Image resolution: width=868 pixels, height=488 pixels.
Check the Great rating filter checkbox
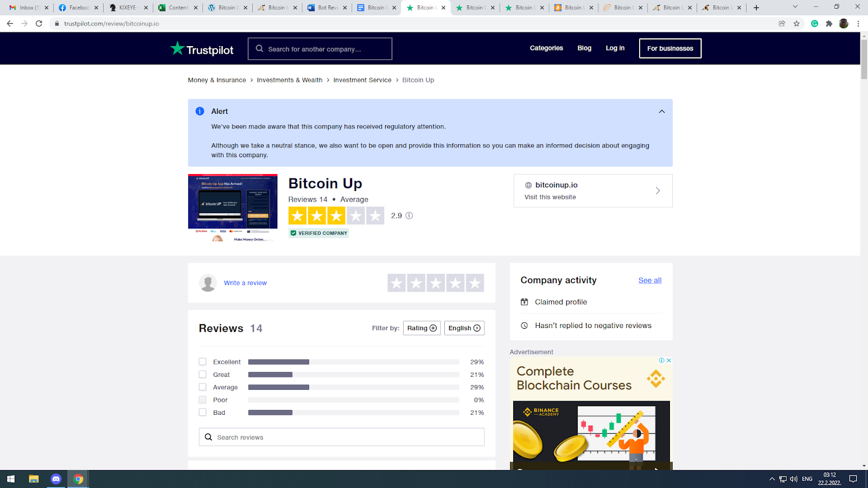coord(202,375)
